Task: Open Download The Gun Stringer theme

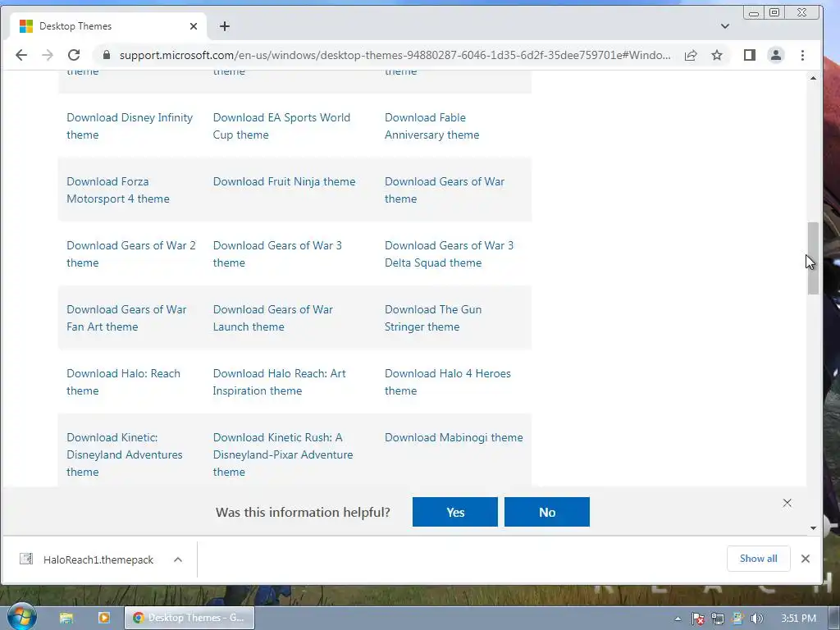Action: click(x=433, y=318)
